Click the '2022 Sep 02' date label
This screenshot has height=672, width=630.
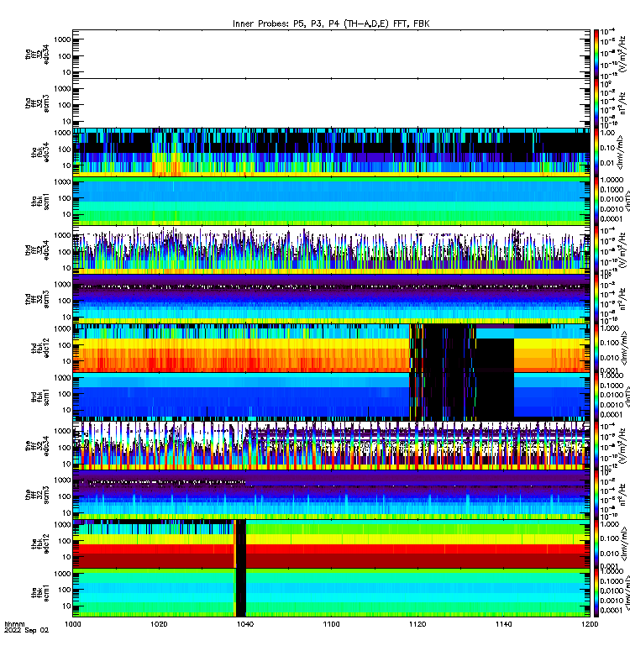point(26,630)
